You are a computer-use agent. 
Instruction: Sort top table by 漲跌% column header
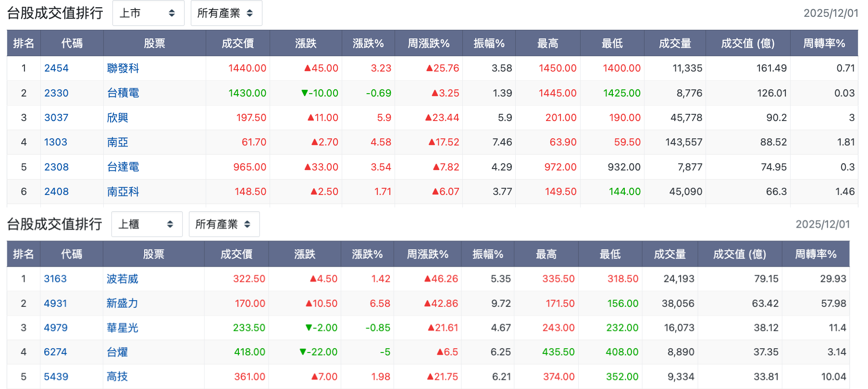tap(368, 43)
